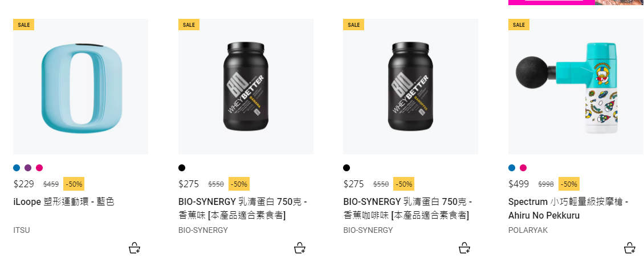Screen dimensions: 644x266
Task: Click the banana whey protein bottle image
Action: tap(246, 86)
